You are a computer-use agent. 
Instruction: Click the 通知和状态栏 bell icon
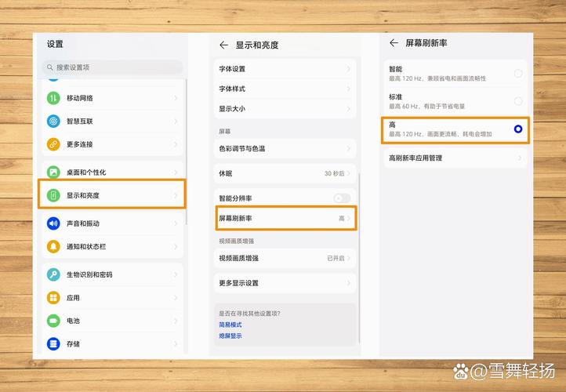(53, 246)
